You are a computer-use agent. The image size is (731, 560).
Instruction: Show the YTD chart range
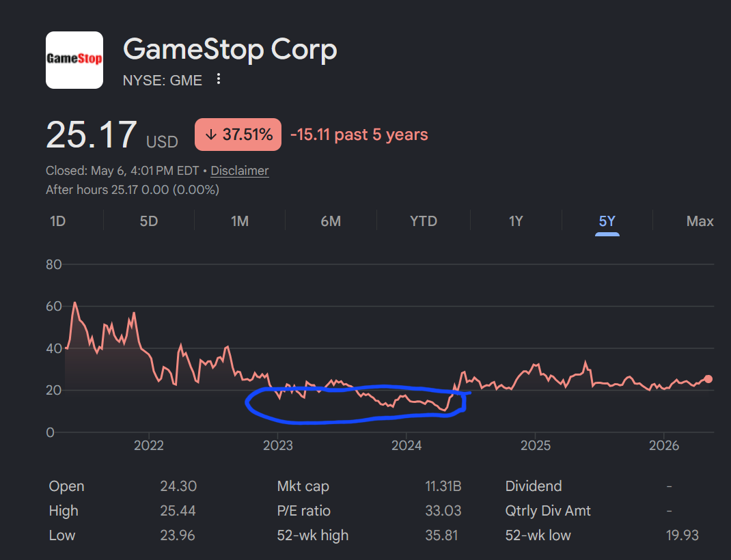point(424,221)
